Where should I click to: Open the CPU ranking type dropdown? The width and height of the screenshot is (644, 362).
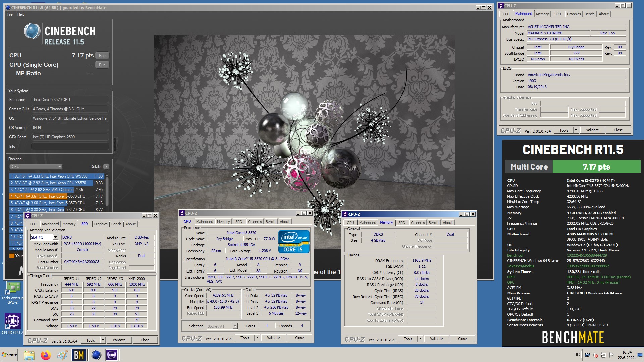(36, 167)
